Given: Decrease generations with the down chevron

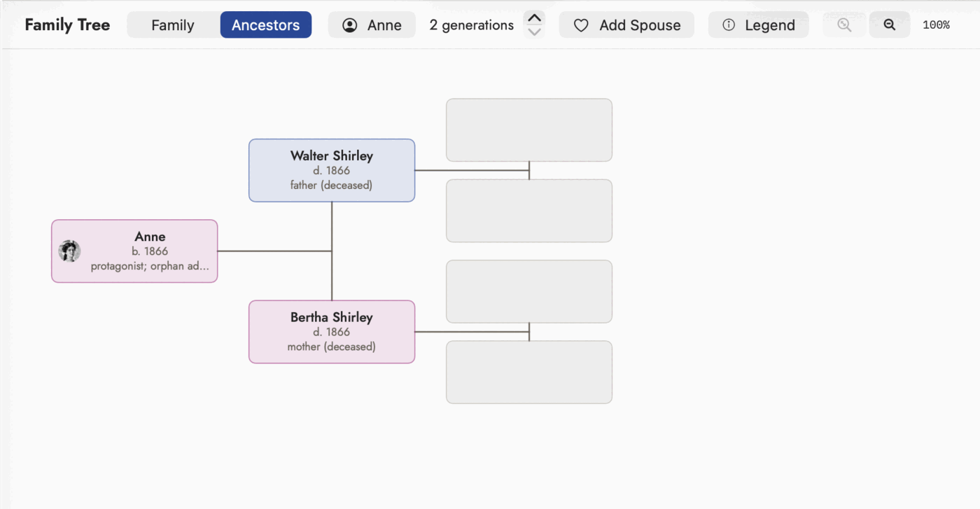Looking at the screenshot, I should click(x=534, y=32).
